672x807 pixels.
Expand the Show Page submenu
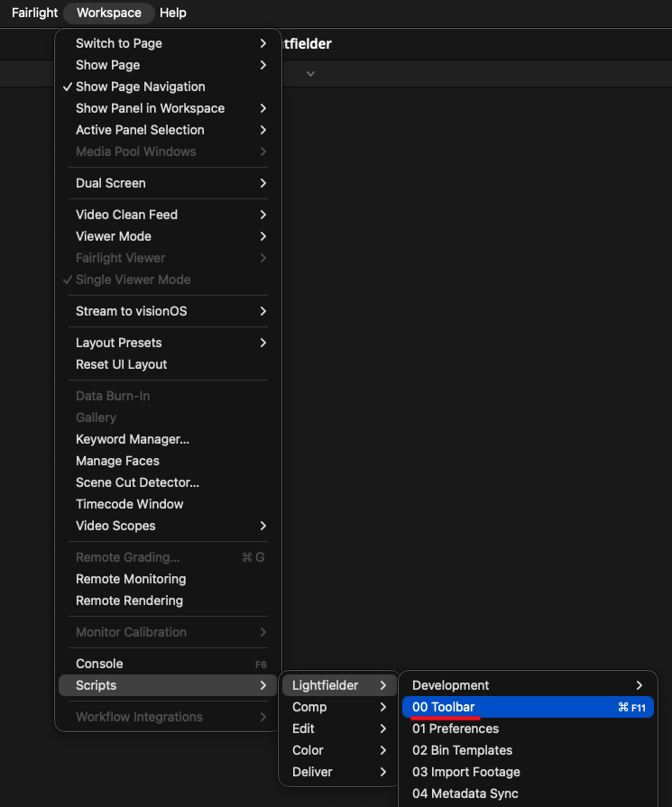pyautogui.click(x=168, y=65)
